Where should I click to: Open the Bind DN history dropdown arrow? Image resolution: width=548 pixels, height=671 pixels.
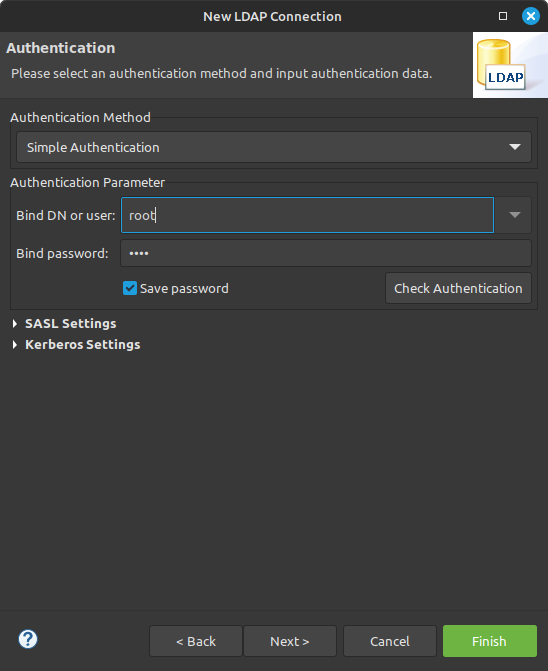(x=515, y=215)
